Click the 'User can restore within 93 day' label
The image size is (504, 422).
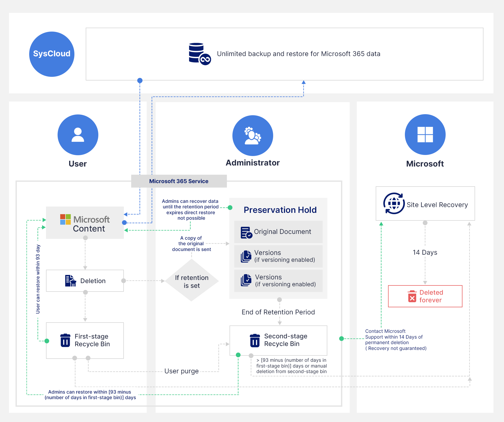click(38, 279)
